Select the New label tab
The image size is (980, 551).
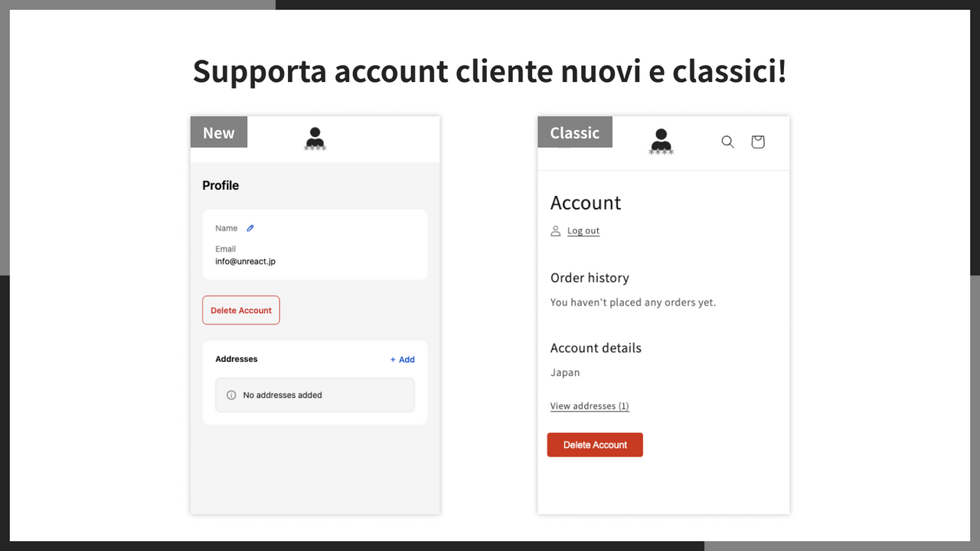coord(219,132)
